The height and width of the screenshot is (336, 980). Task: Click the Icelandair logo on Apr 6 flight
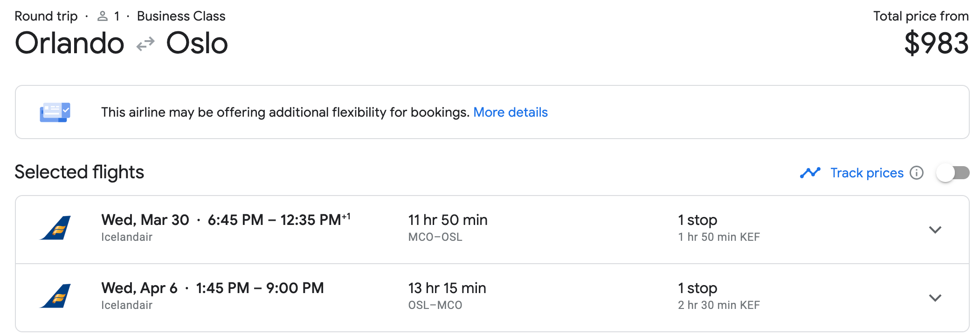[x=55, y=296]
